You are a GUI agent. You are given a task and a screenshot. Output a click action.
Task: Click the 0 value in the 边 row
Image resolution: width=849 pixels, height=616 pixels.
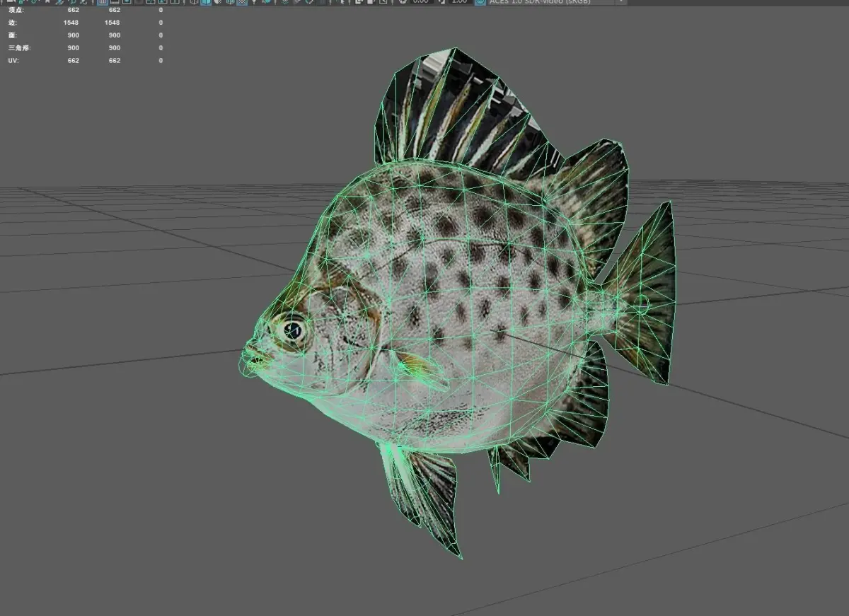pyautogui.click(x=161, y=23)
